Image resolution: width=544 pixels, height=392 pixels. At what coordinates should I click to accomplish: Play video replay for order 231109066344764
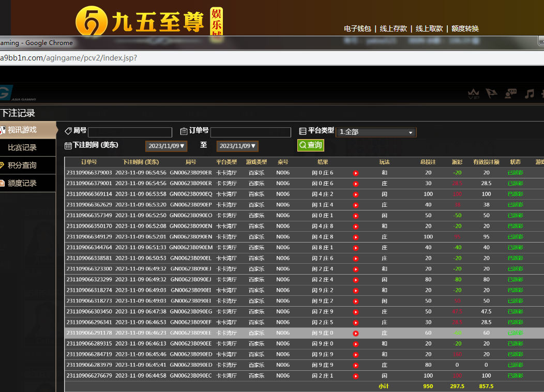click(x=356, y=248)
